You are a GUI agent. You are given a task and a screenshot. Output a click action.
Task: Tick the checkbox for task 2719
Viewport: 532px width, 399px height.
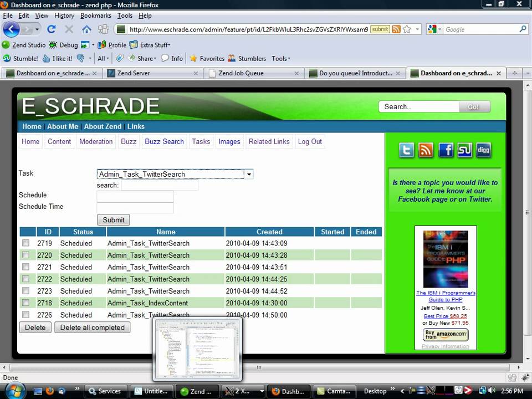[25, 243]
